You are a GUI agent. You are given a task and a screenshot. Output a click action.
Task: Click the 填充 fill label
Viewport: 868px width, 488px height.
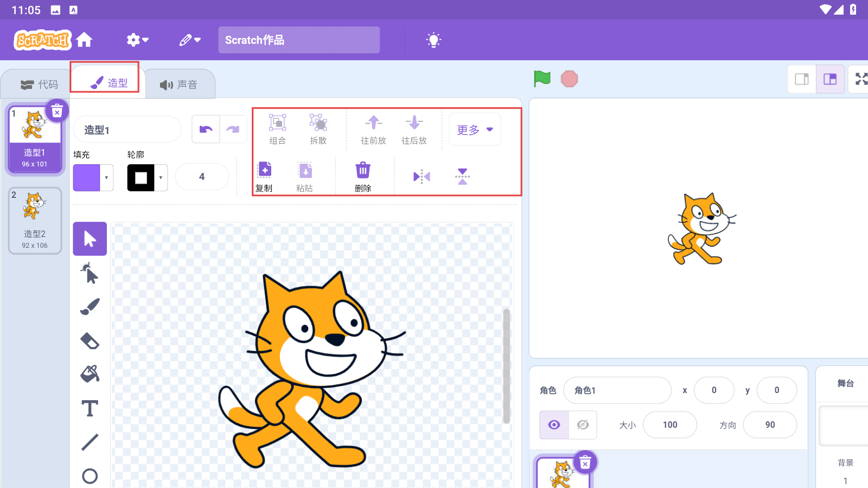pos(81,155)
